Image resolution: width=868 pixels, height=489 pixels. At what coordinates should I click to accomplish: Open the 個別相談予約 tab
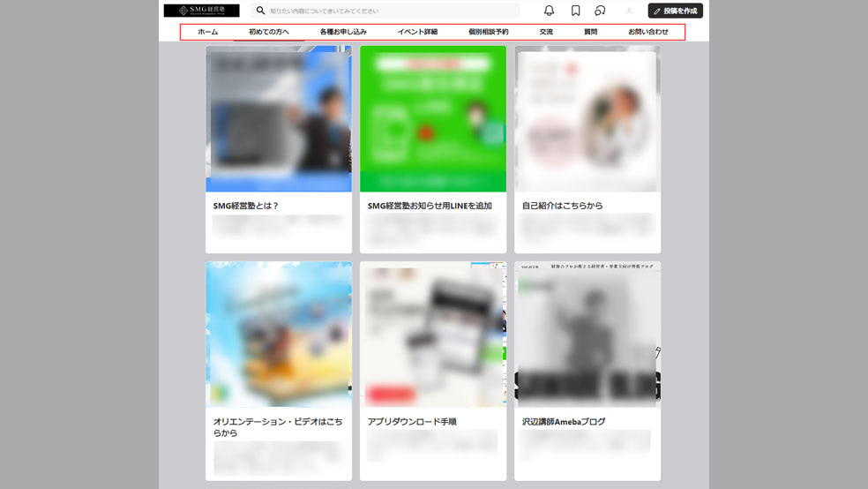489,32
